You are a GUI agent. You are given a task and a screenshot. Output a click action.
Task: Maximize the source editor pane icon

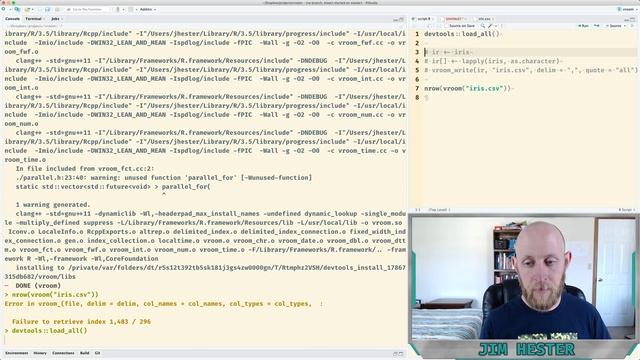[633, 19]
